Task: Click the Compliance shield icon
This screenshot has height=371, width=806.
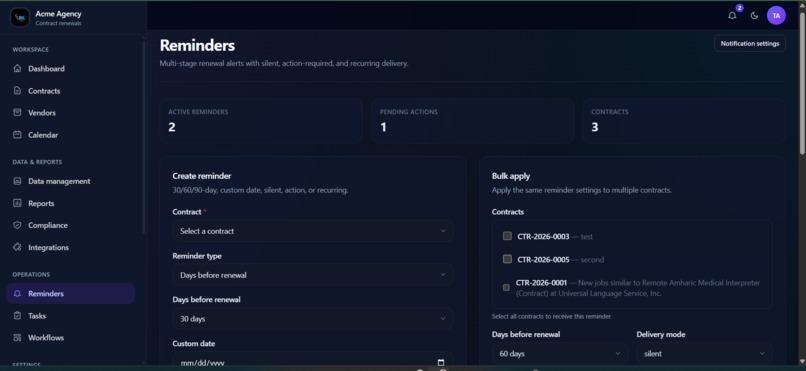Action: coord(17,225)
